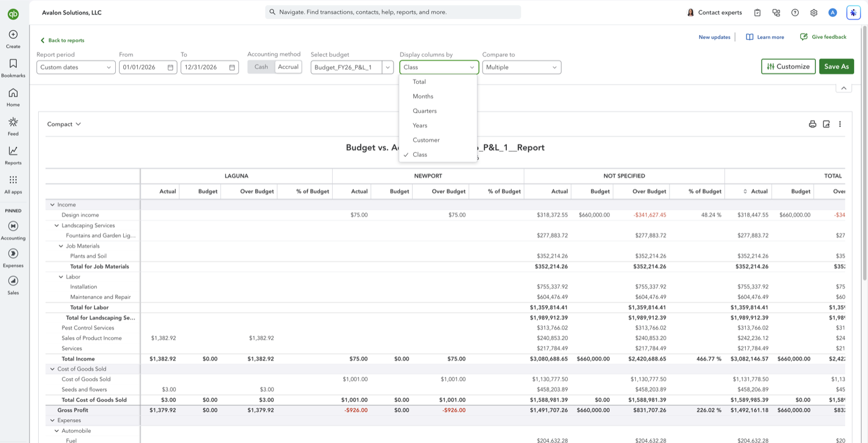Viewport: 868px width, 443px height.
Task: Open settings gear icon
Action: click(x=814, y=12)
